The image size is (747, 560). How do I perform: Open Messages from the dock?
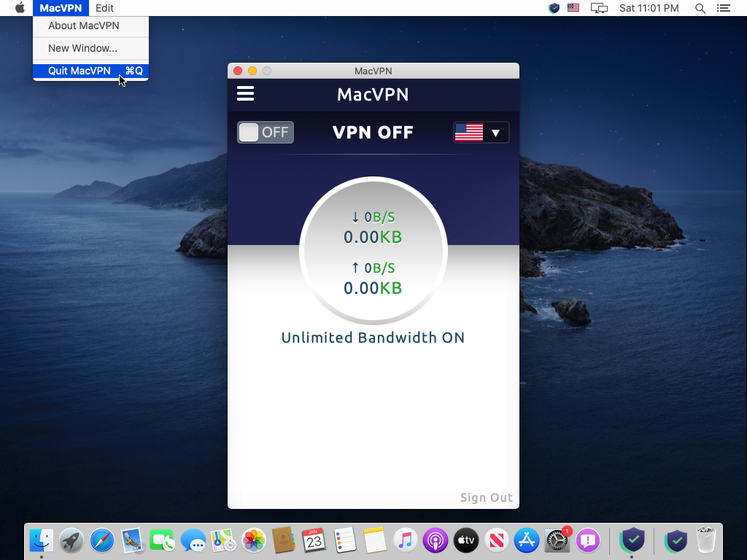193,540
